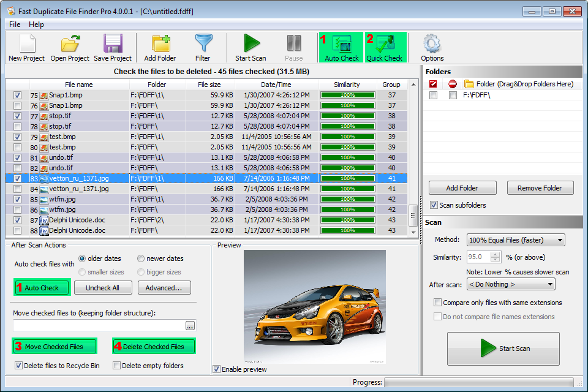
Task: Sort by the 'Similarity' column header
Action: click(347, 85)
